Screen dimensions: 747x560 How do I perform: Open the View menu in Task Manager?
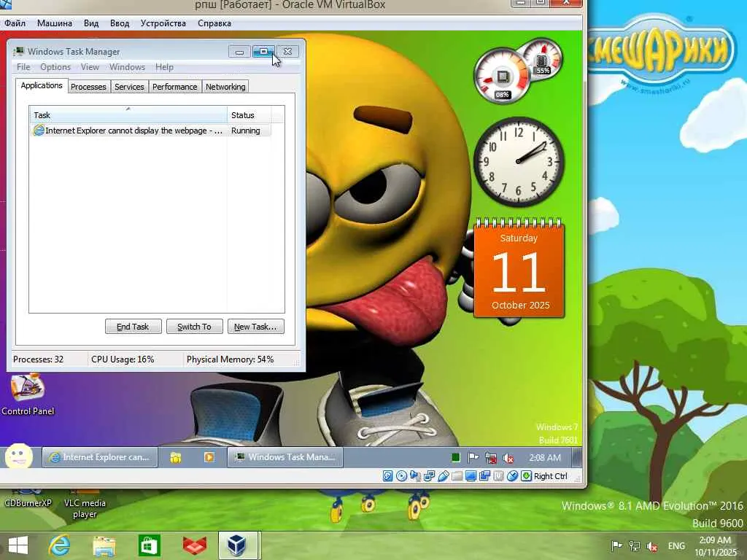click(90, 67)
